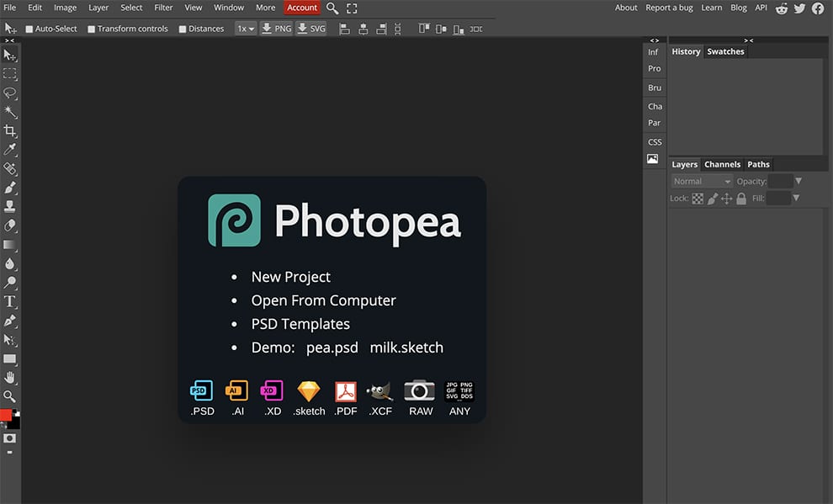
Task: Click the RAW camera format icon
Action: coord(420,390)
